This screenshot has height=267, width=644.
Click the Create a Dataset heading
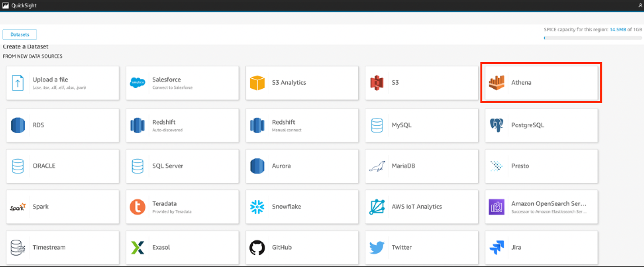(x=26, y=47)
